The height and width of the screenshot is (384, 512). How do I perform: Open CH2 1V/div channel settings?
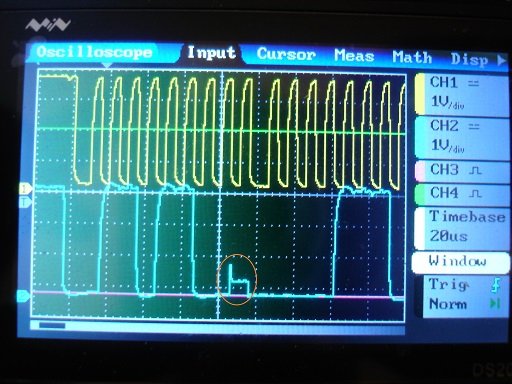click(x=462, y=137)
